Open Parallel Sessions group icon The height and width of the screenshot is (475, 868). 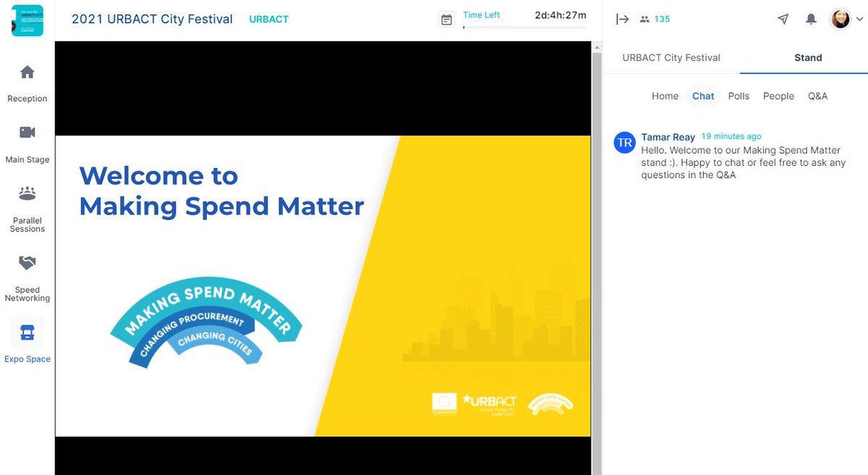point(27,193)
